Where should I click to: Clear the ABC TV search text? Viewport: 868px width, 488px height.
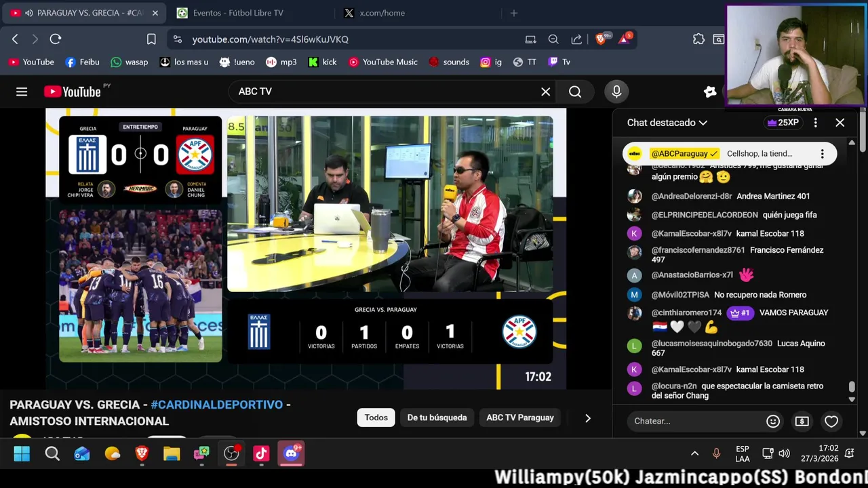point(545,91)
